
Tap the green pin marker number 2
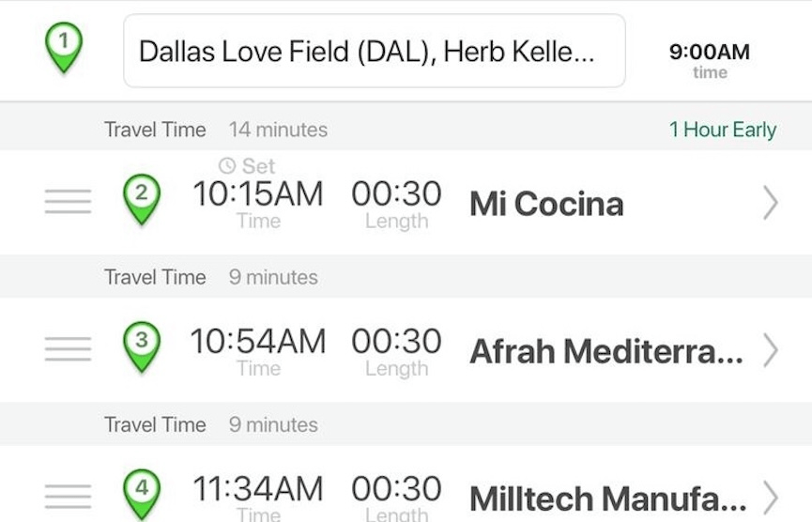coord(142,199)
